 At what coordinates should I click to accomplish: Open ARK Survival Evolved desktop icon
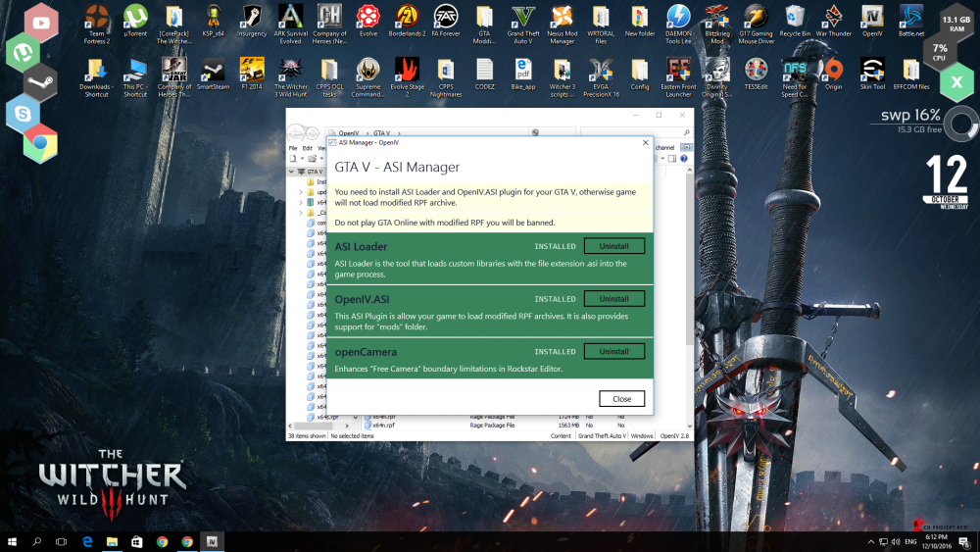(x=291, y=25)
